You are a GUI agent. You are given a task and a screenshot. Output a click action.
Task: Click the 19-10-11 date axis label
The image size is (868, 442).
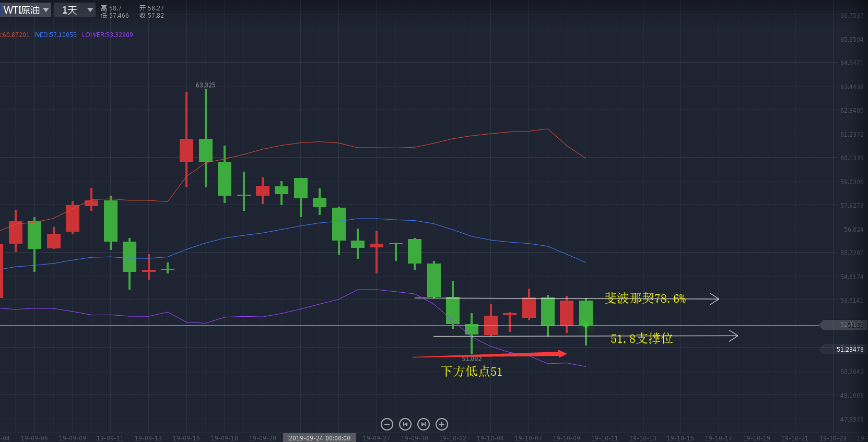[x=605, y=438]
